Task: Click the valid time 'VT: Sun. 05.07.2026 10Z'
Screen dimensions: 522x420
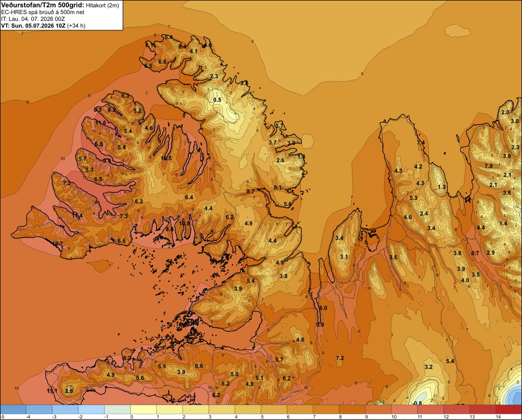Action: tap(33, 26)
